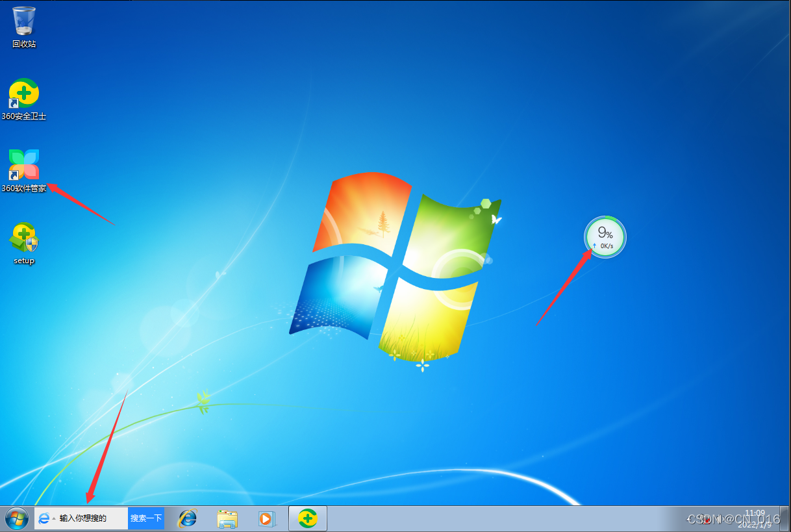Launch Internet Explorer from the taskbar
Screen dimensions: 791x532
pyautogui.click(x=188, y=518)
